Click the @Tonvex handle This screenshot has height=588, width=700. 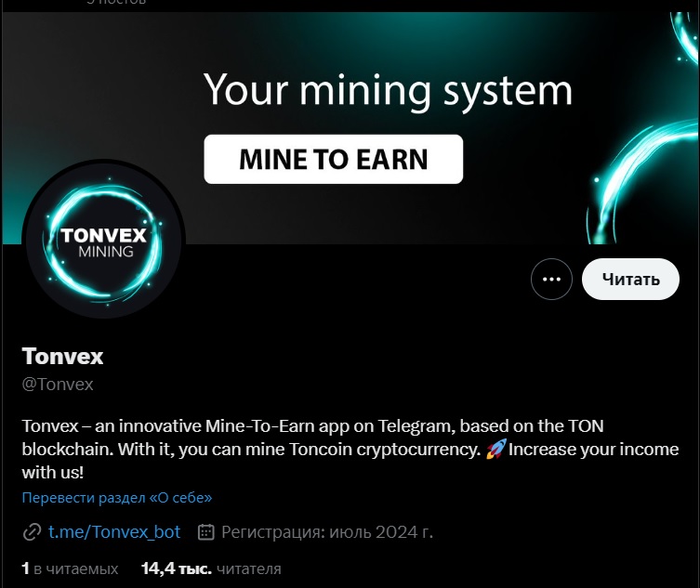[x=58, y=385]
